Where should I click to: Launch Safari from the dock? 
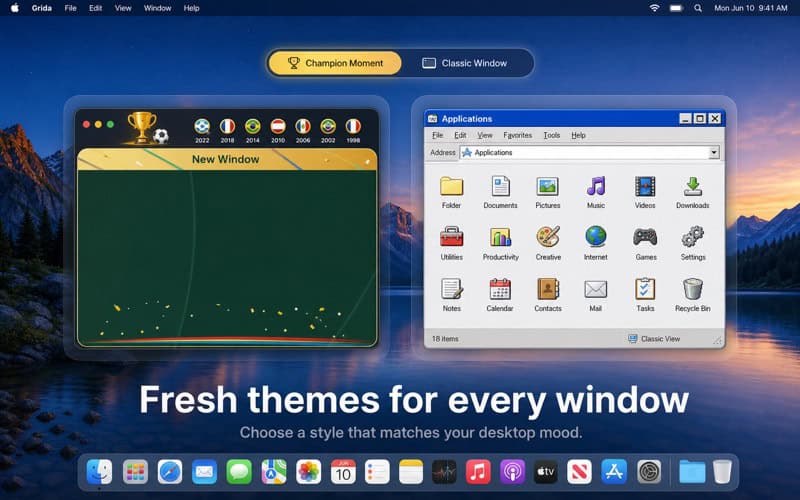(x=169, y=471)
